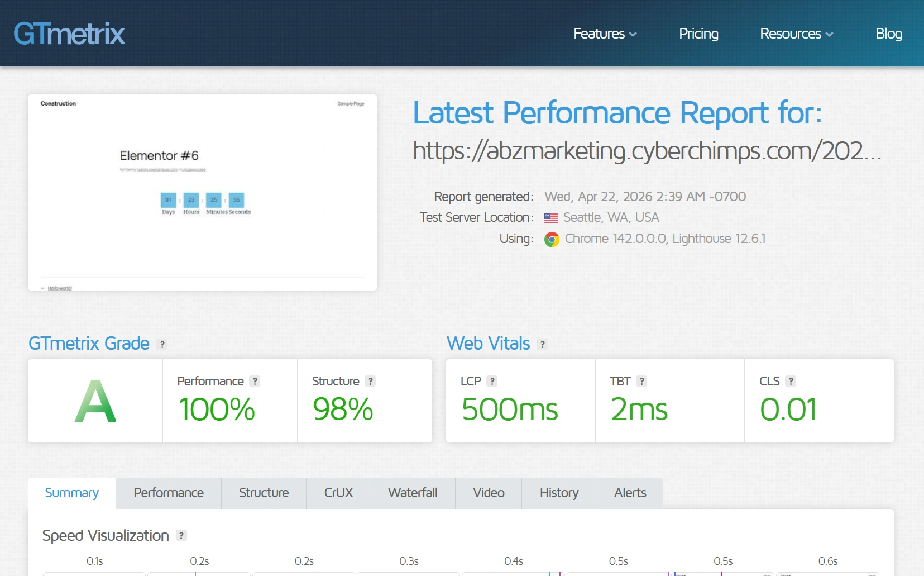Screen dimensions: 924x576
Task: Open the History tab
Action: (559, 493)
